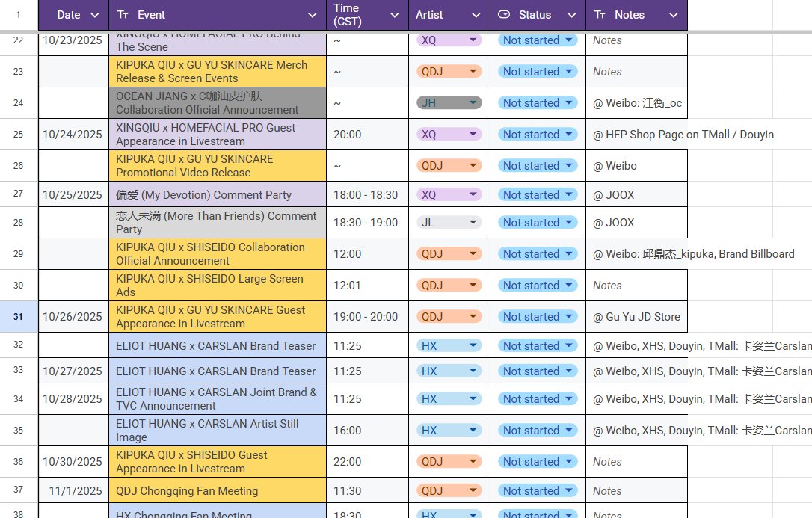Viewport: 812px width, 518px height.
Task: Select the empty Notes cell in row 30
Action: coord(636,285)
